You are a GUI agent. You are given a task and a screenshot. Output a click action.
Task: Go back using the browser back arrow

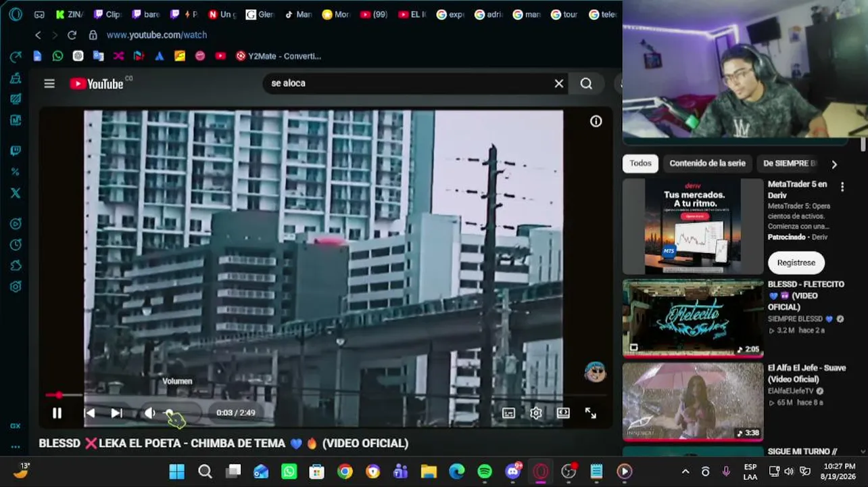pos(38,35)
